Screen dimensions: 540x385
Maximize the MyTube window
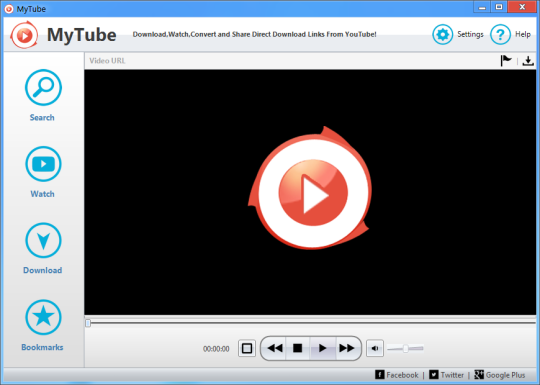[499, 7]
